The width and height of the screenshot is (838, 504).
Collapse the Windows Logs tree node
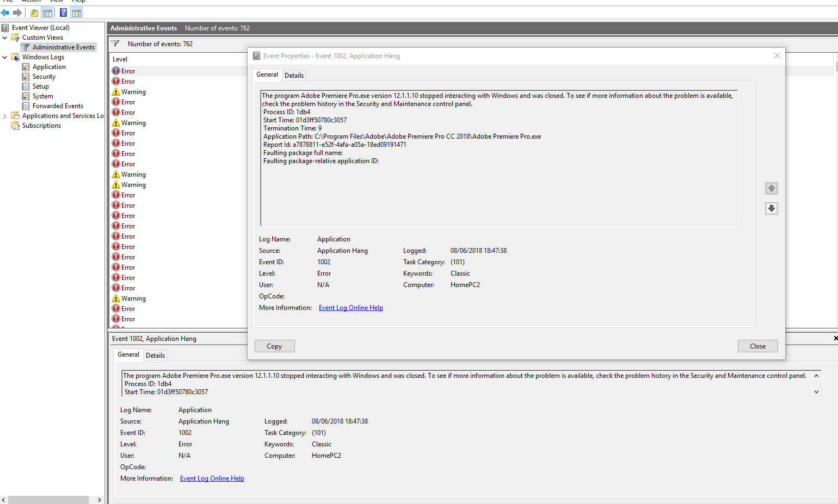coord(5,57)
